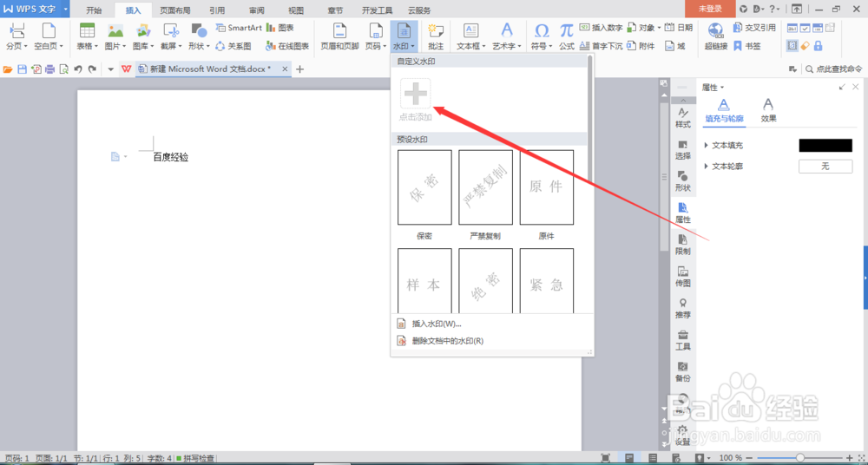This screenshot has width=868, height=465.
Task: Insert the 日期 date
Action: tap(679, 28)
